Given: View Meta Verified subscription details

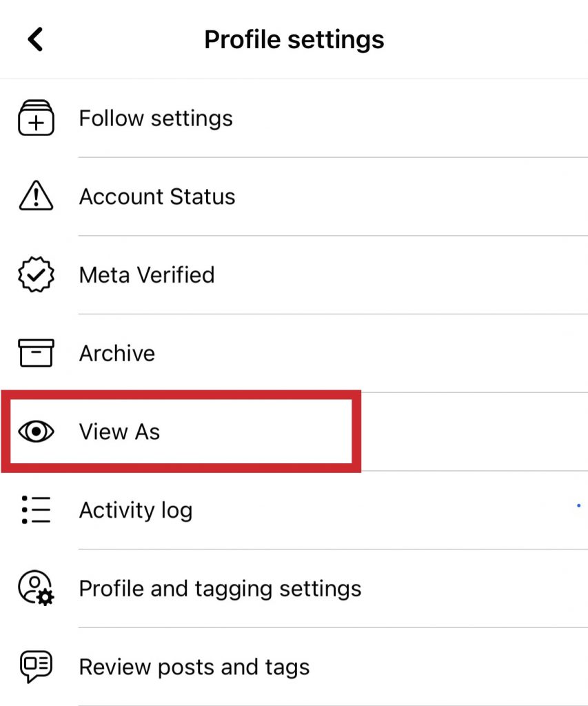Looking at the screenshot, I should coord(146,274).
